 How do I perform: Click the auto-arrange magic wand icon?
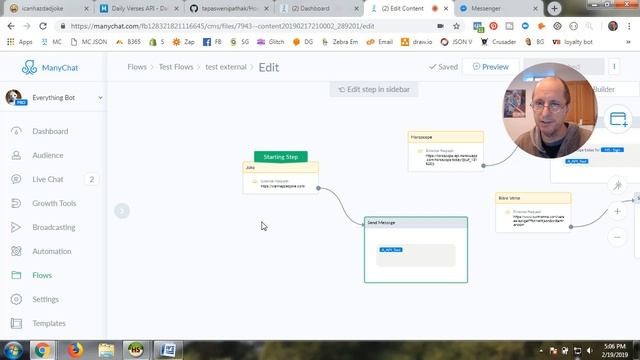point(618,185)
